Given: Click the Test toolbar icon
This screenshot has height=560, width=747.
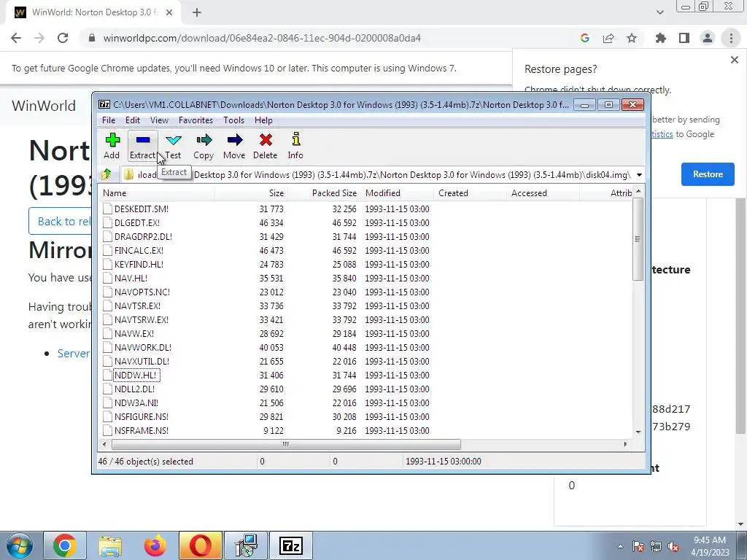Looking at the screenshot, I should (174, 146).
